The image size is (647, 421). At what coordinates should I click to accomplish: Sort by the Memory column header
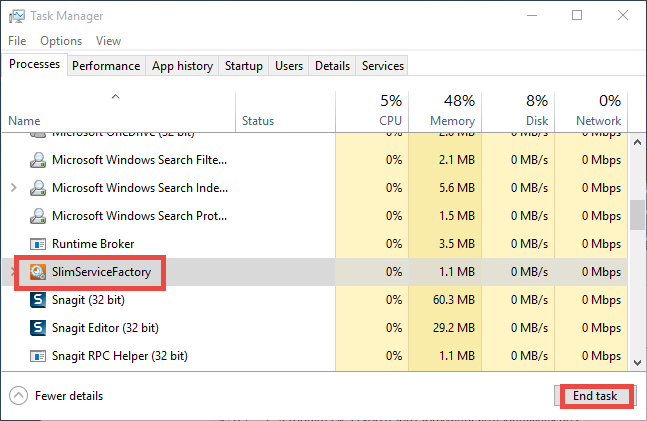[445, 111]
